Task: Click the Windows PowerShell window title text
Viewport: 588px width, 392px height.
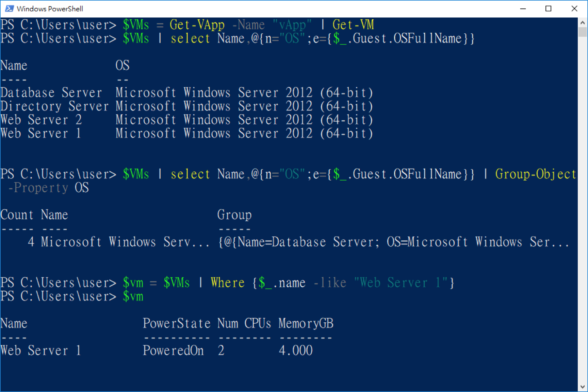Action: (50, 9)
